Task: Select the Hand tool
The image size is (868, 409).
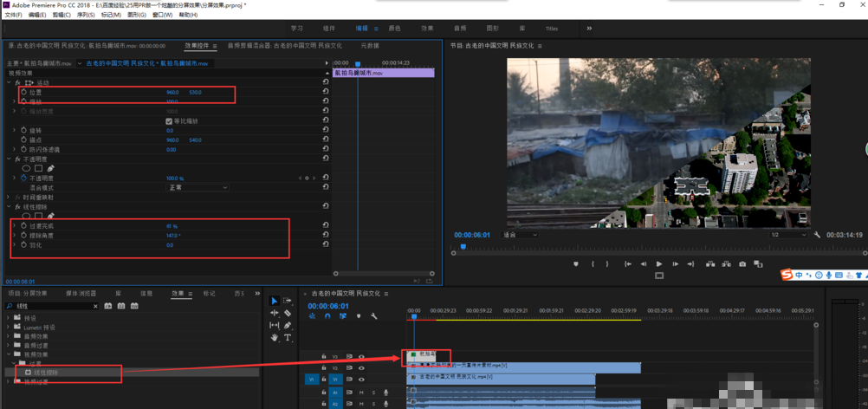Action: pyautogui.click(x=275, y=338)
